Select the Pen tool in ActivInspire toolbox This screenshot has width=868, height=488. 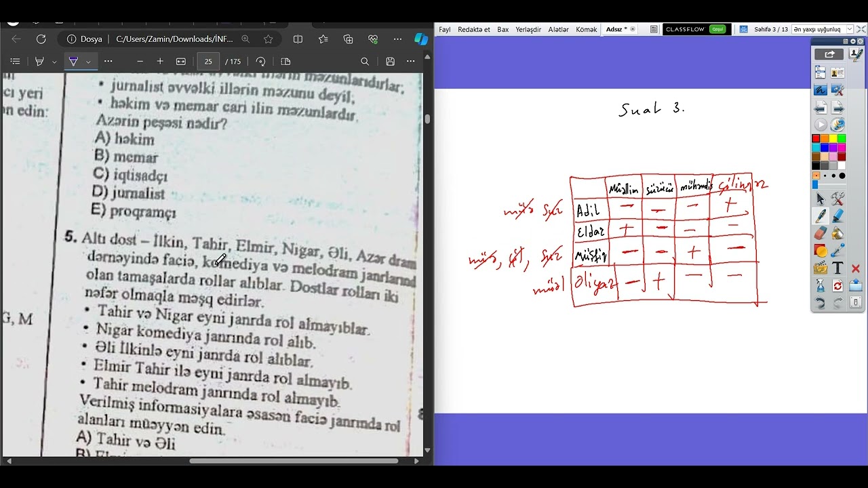(821, 216)
